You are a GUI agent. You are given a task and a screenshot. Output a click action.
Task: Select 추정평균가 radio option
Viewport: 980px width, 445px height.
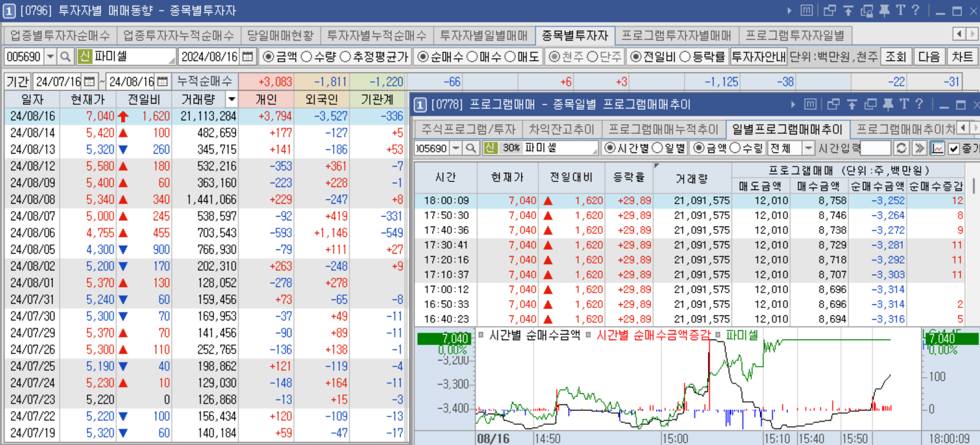[x=345, y=57]
